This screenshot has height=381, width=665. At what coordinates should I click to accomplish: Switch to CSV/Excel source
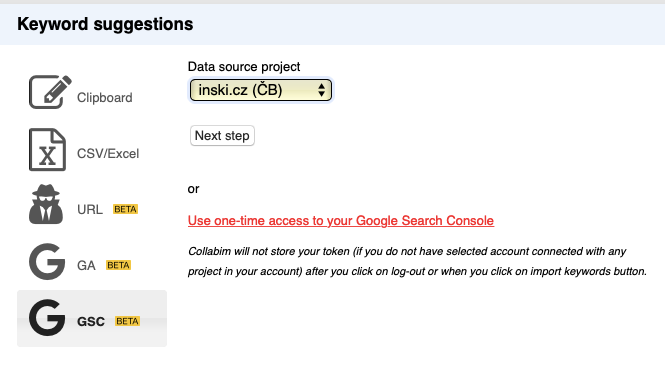pos(92,150)
